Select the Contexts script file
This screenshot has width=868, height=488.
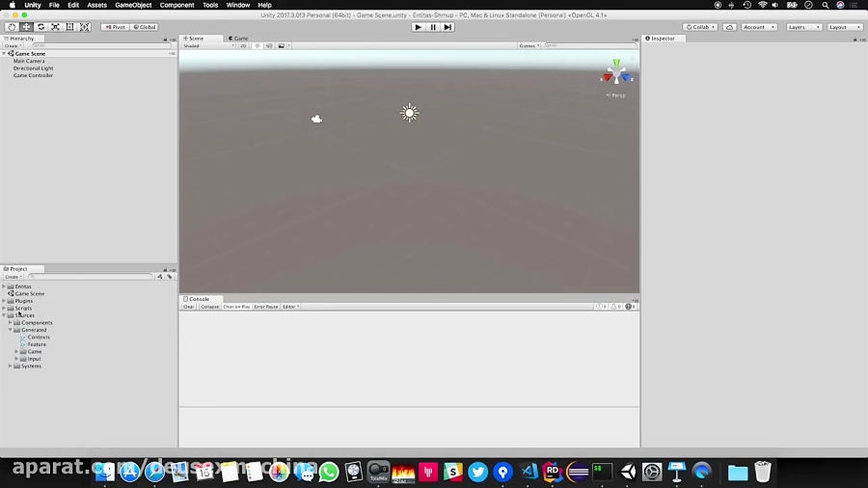pos(39,337)
